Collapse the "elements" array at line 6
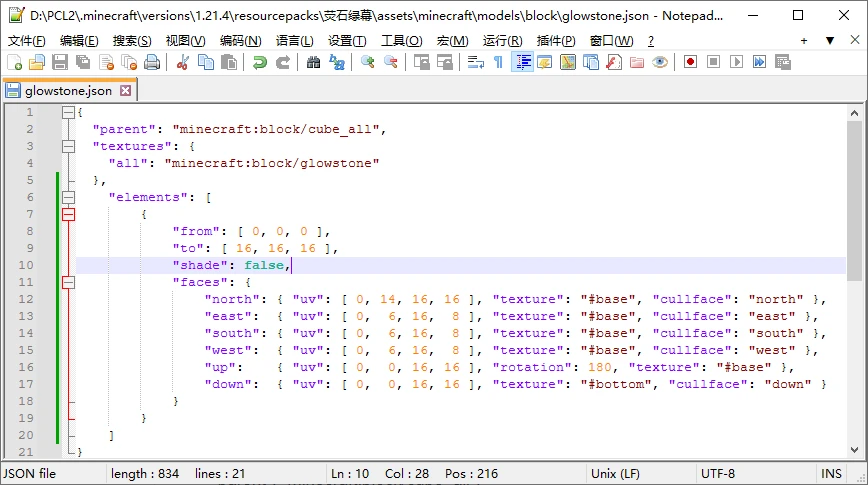The width and height of the screenshot is (868, 485). pos(68,197)
